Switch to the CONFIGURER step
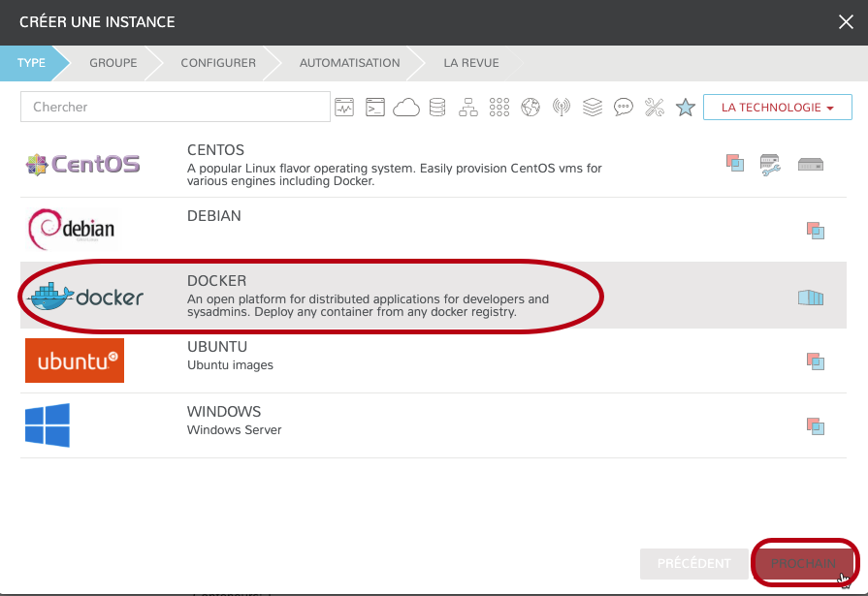868x596 pixels. point(218,63)
